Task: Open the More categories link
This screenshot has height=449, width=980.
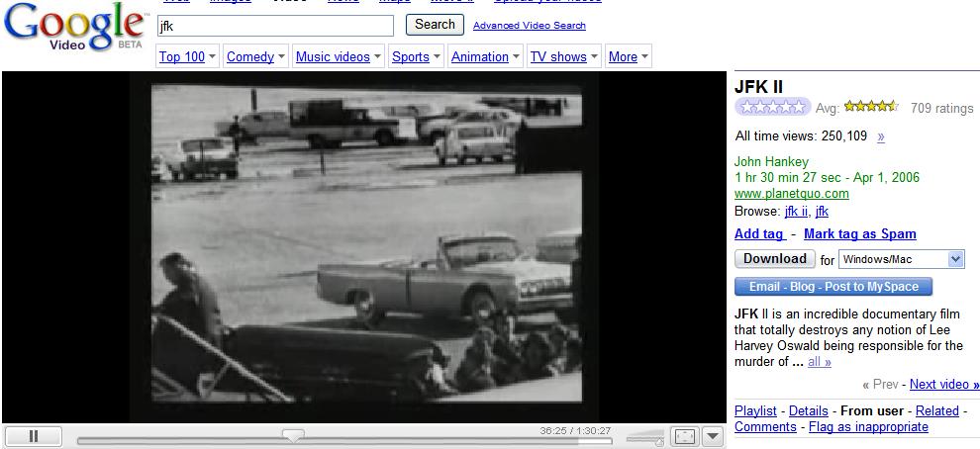Action: [x=623, y=56]
